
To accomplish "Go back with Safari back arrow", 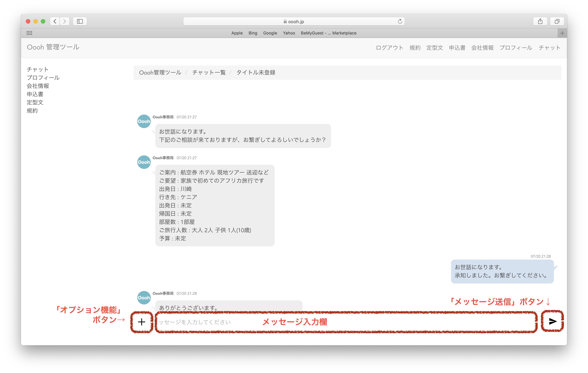I will [55, 21].
